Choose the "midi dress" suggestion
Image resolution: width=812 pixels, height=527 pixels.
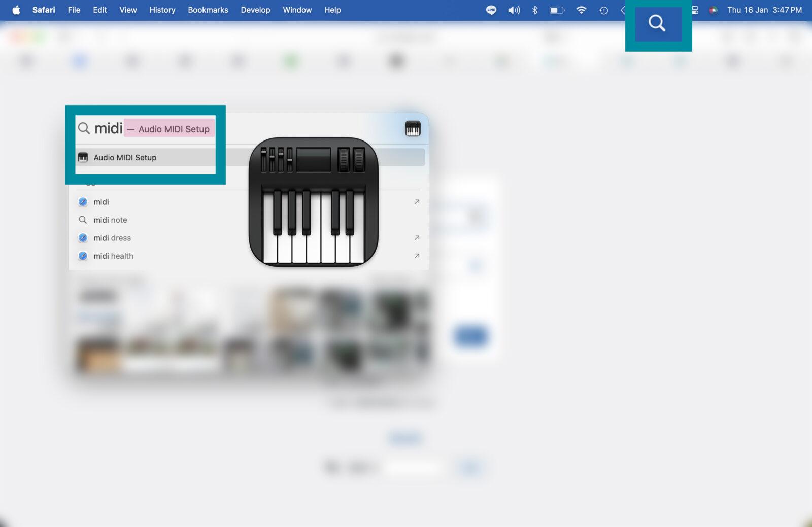click(x=112, y=238)
